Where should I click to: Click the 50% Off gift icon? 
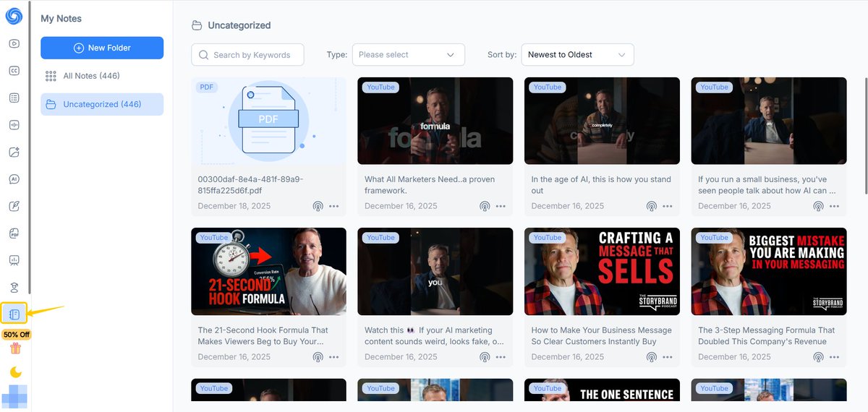[x=15, y=348]
